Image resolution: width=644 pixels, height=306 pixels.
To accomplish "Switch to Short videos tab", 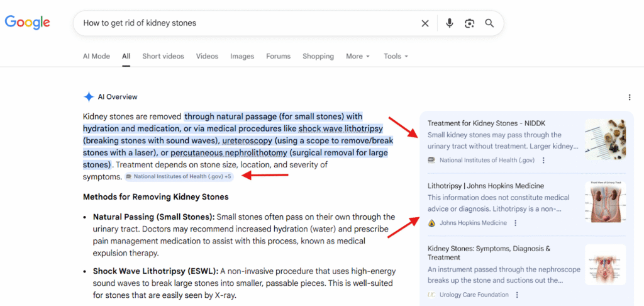I will pos(163,56).
